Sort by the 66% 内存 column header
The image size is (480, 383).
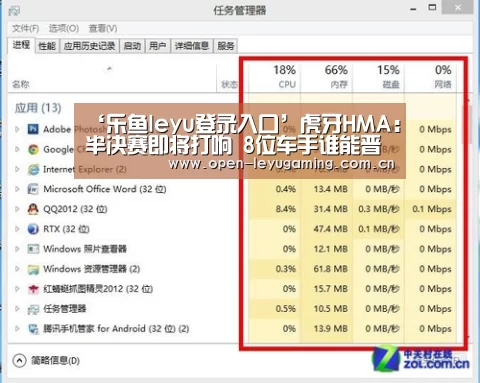[326, 77]
